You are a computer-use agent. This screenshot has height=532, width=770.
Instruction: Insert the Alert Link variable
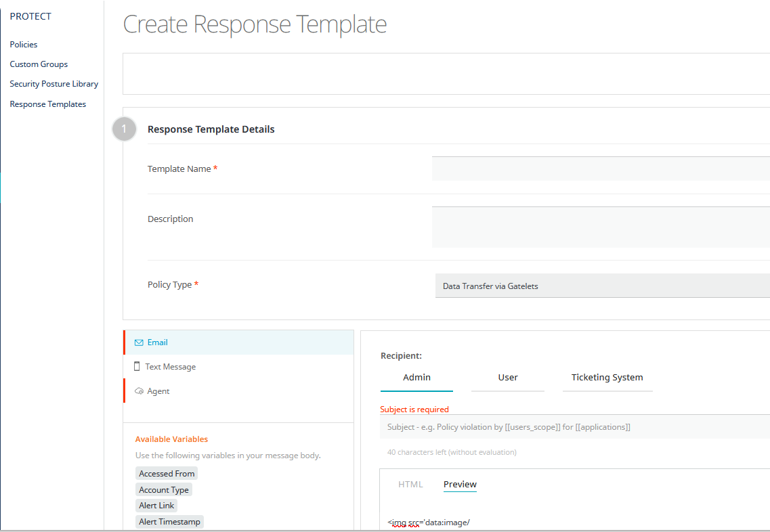point(156,506)
